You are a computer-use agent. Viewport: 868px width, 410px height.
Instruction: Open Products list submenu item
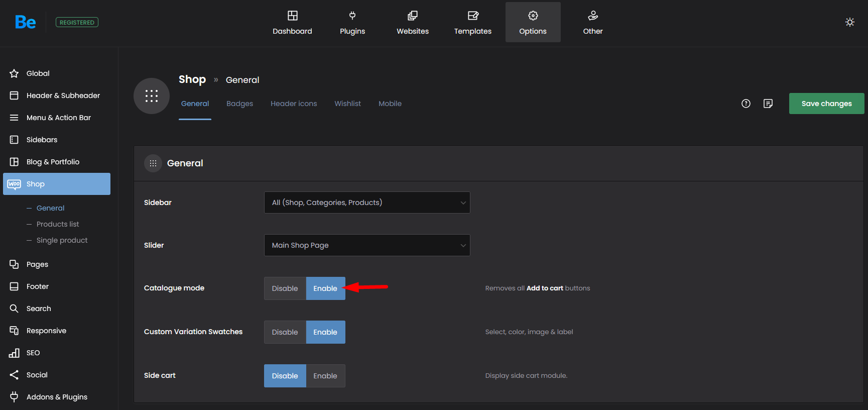point(58,224)
